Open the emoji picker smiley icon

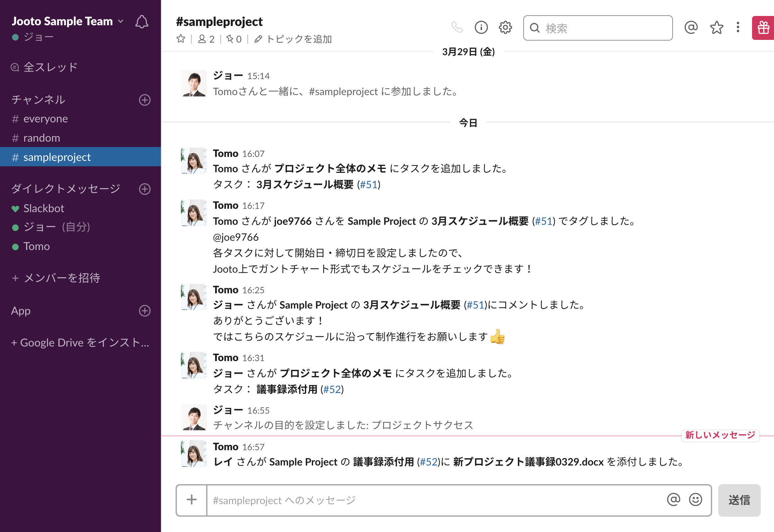pos(695,499)
